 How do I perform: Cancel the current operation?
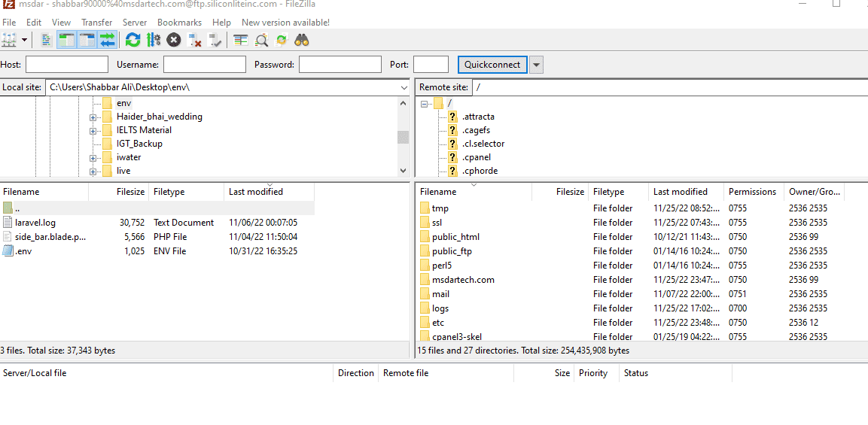click(174, 40)
